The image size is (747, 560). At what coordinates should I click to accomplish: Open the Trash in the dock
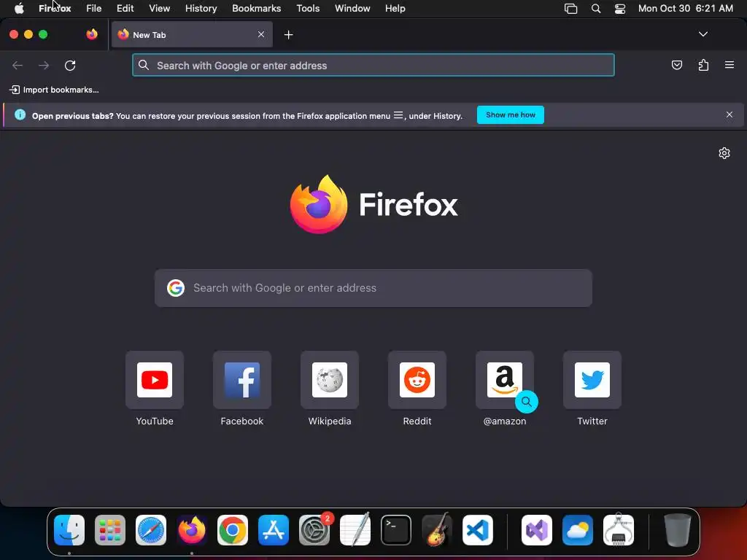pos(677,530)
